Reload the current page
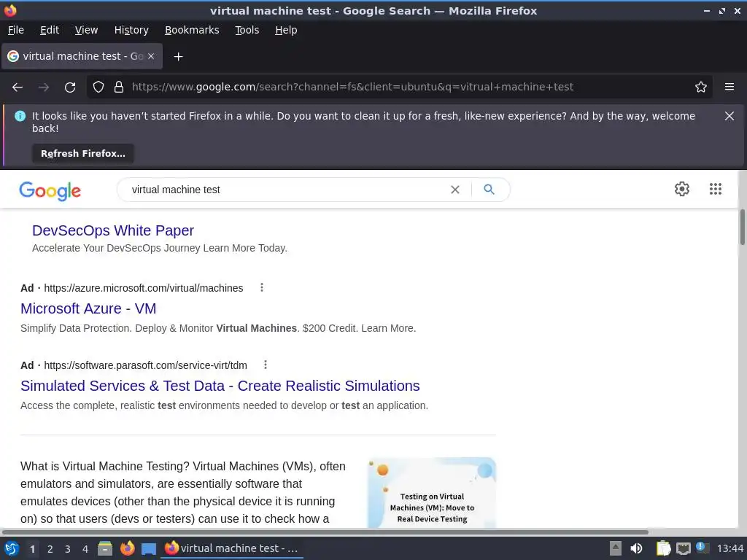Image resolution: width=747 pixels, height=560 pixels. click(x=70, y=87)
